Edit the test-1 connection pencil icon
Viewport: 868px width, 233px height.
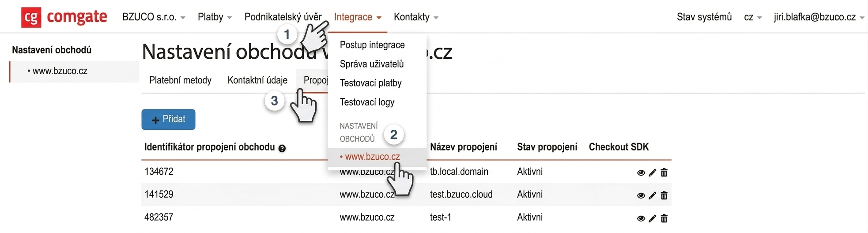pos(653,218)
